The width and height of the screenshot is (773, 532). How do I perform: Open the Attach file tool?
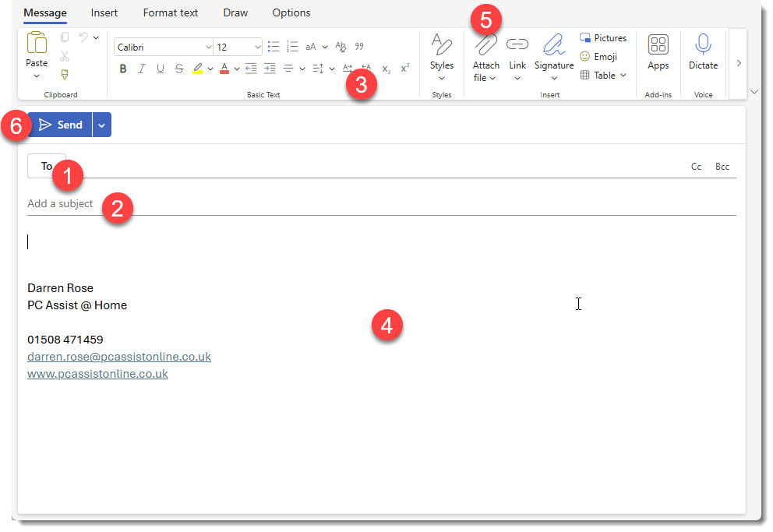485,56
